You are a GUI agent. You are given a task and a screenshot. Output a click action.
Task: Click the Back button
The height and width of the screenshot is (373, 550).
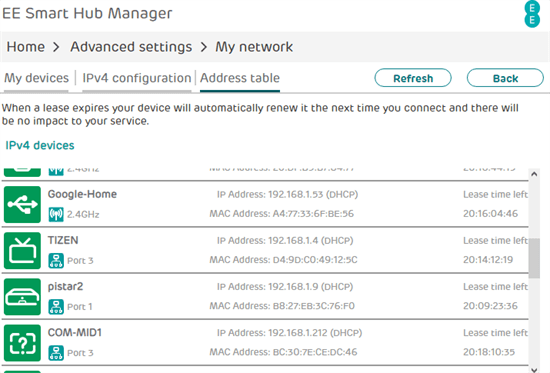coord(505,78)
